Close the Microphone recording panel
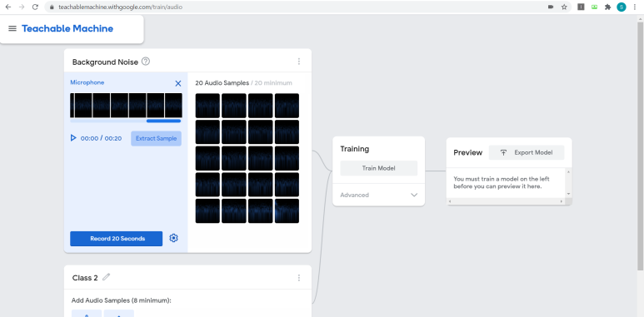The width and height of the screenshot is (644, 317). pyautogui.click(x=177, y=84)
